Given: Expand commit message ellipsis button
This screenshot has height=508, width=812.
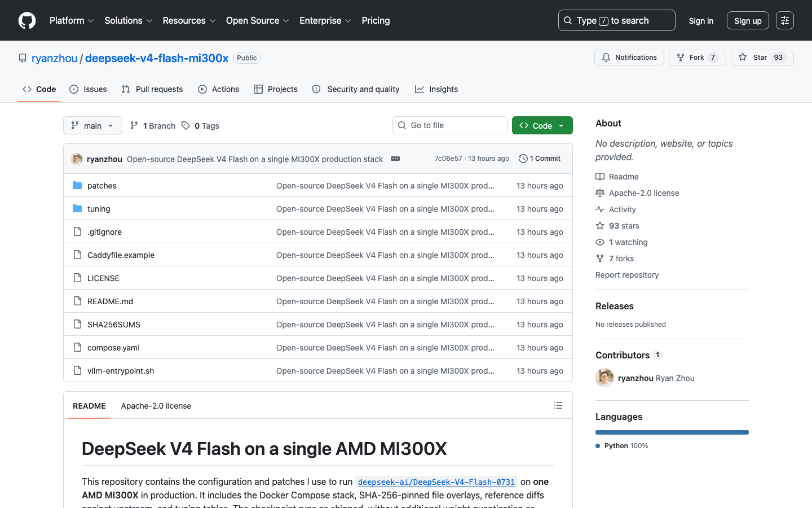Looking at the screenshot, I should (395, 159).
